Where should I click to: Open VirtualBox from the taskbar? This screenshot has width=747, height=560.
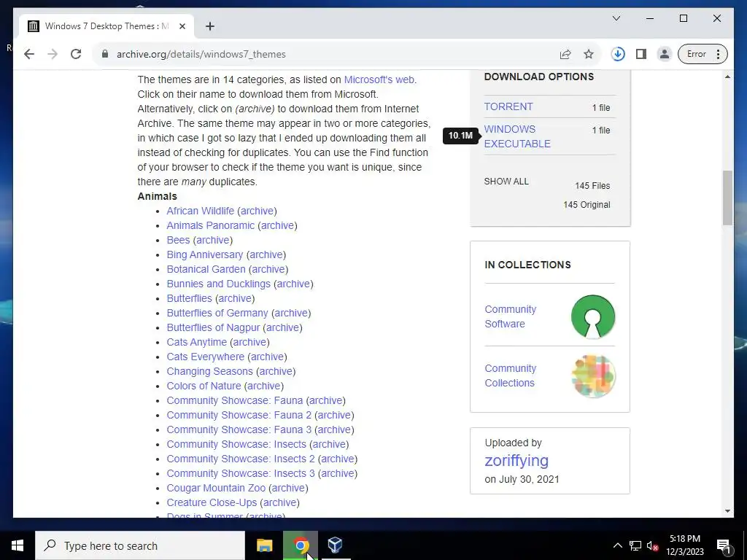pyautogui.click(x=336, y=545)
